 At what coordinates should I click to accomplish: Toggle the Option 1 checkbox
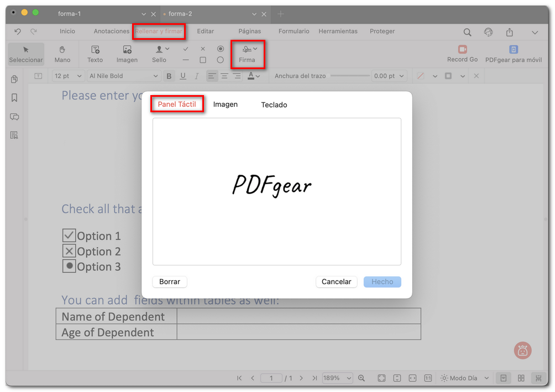(69, 236)
